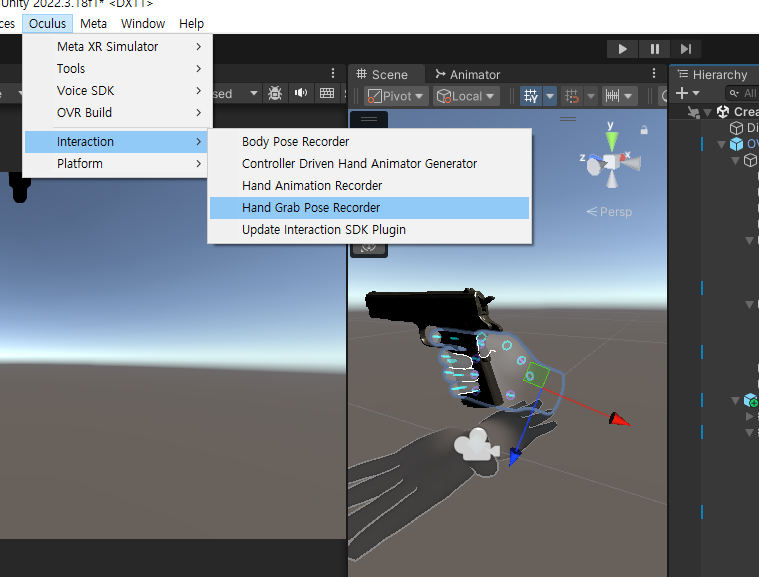Select the Hierarchy tab
Viewport: 759px width, 577px height.
(x=713, y=75)
